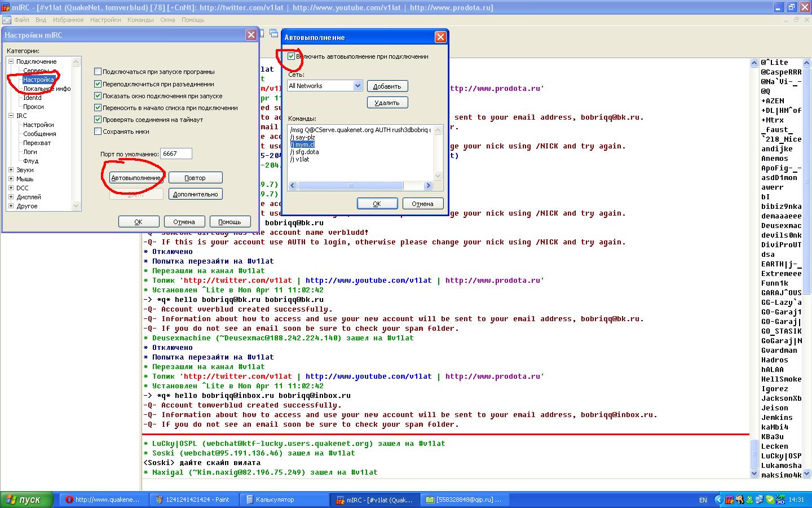Enable 'Подключаться при запуске программы' checkbox
This screenshot has height=508, width=812.
point(98,72)
